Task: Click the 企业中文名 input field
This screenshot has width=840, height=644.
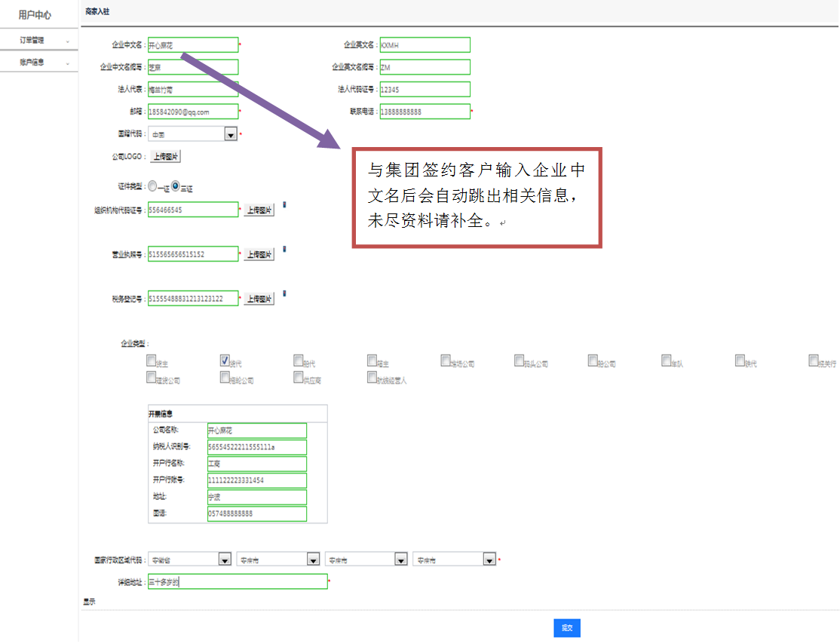Action: coord(193,45)
